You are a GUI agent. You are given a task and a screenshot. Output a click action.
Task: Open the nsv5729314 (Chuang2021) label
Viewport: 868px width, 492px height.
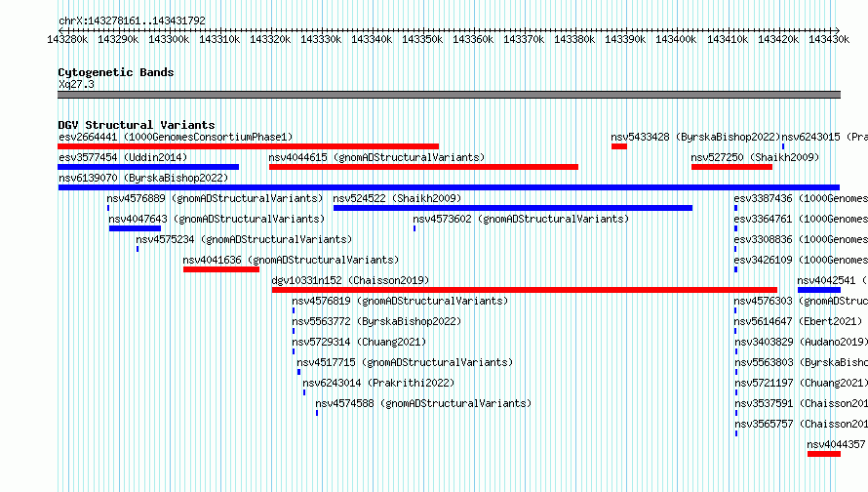(x=359, y=342)
